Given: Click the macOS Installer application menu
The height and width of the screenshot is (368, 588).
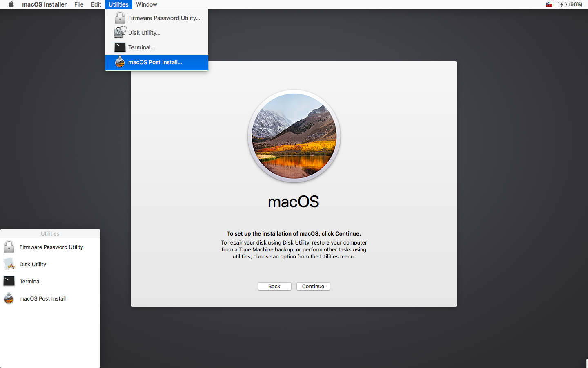Looking at the screenshot, I should [44, 4].
